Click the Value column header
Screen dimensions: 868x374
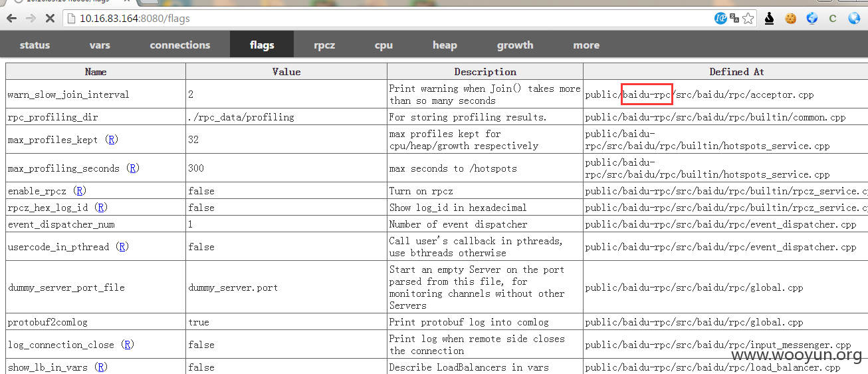tap(286, 72)
